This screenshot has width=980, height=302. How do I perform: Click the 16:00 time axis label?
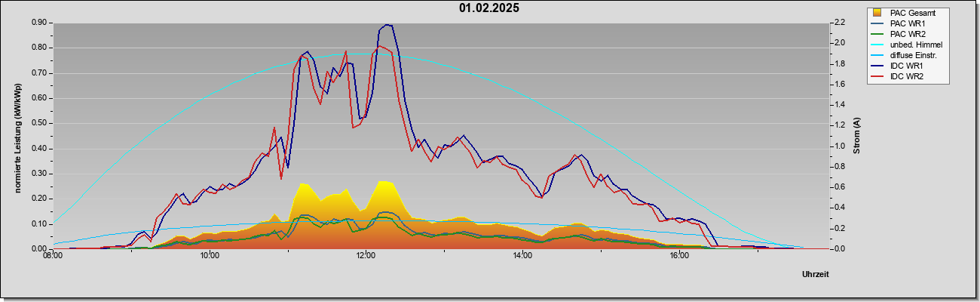point(678,257)
